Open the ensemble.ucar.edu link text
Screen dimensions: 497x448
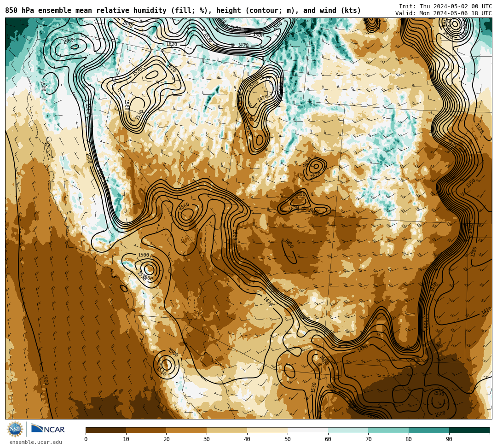click(x=35, y=442)
